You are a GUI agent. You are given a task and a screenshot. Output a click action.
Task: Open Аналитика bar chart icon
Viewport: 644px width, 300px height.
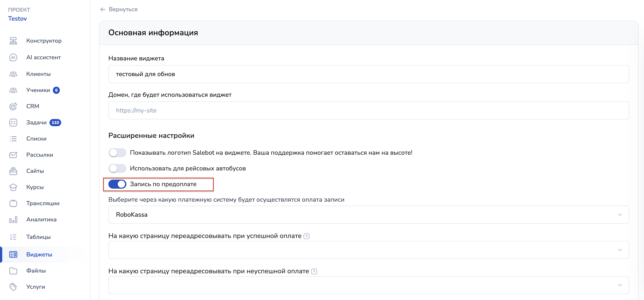point(13,220)
